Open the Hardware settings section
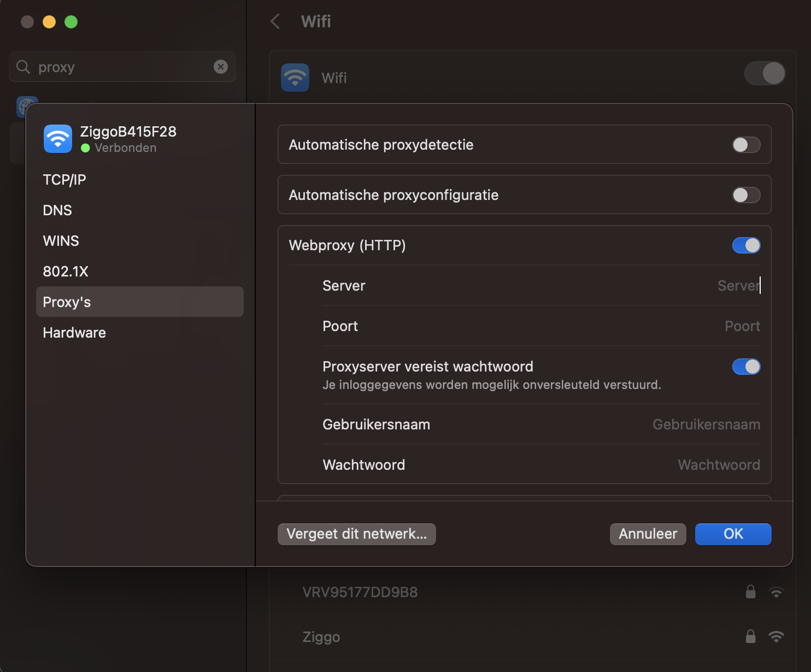The width and height of the screenshot is (811, 672). (74, 332)
